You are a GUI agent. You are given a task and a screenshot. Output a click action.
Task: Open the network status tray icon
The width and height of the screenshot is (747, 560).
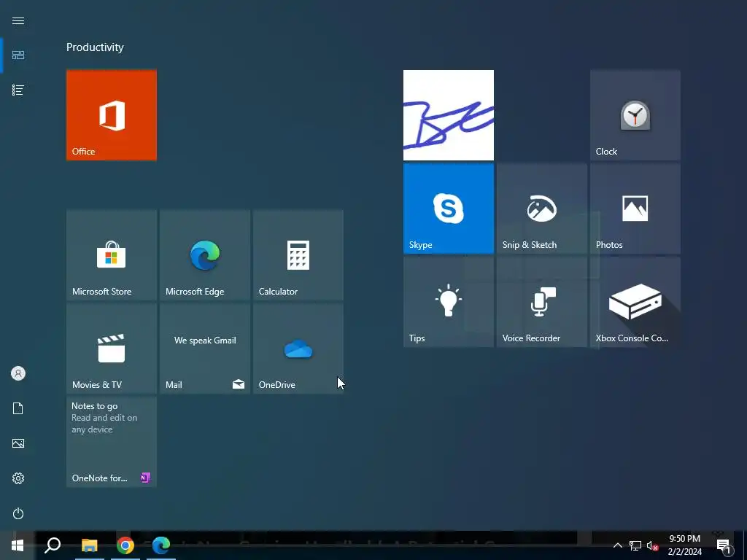[x=635, y=545]
